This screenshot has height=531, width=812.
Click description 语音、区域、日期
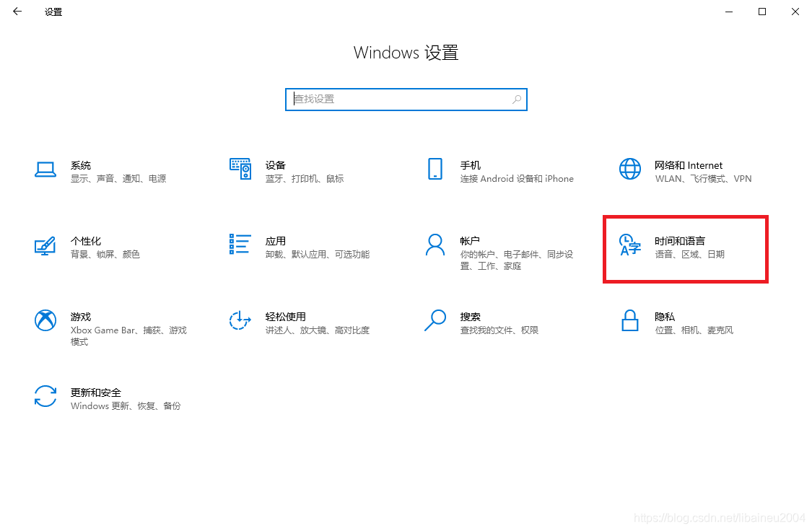pos(689,254)
